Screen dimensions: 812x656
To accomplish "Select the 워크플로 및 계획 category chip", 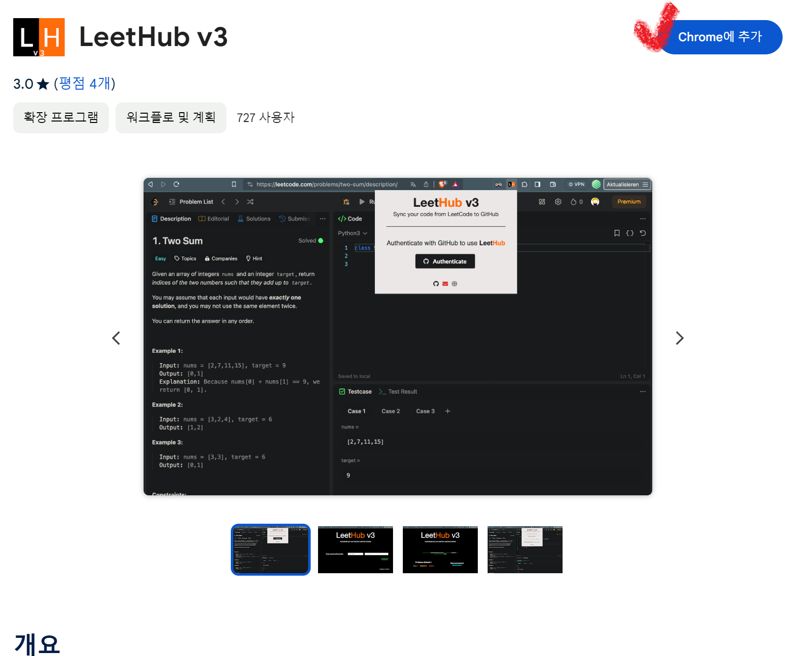I will 171,118.
